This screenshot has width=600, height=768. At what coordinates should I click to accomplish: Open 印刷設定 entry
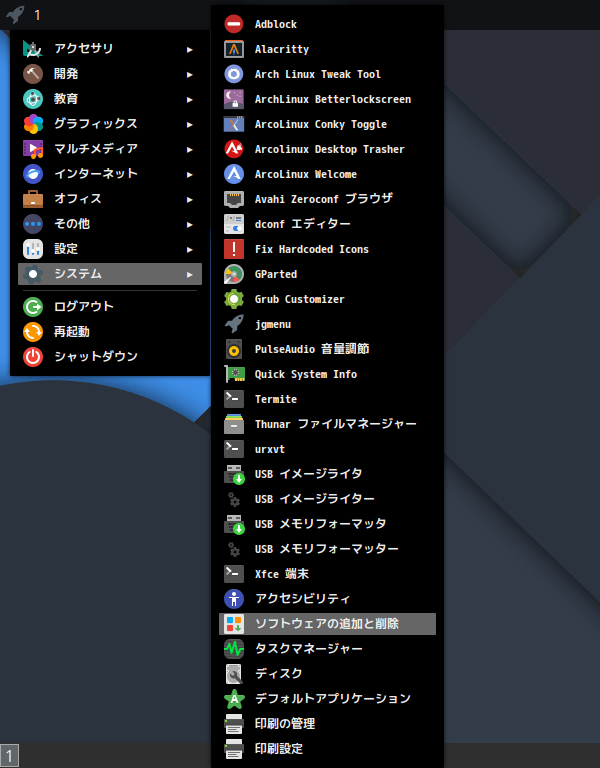[327, 748]
